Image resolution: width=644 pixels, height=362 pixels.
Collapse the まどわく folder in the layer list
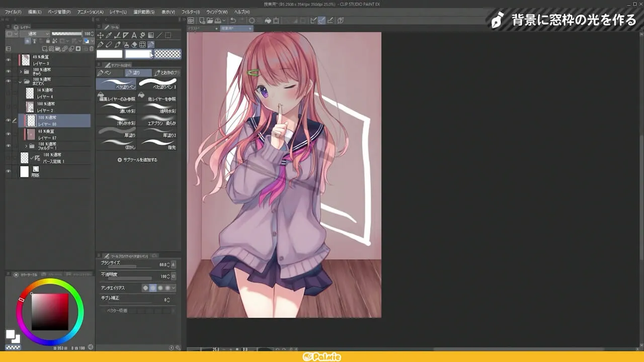[20, 81]
